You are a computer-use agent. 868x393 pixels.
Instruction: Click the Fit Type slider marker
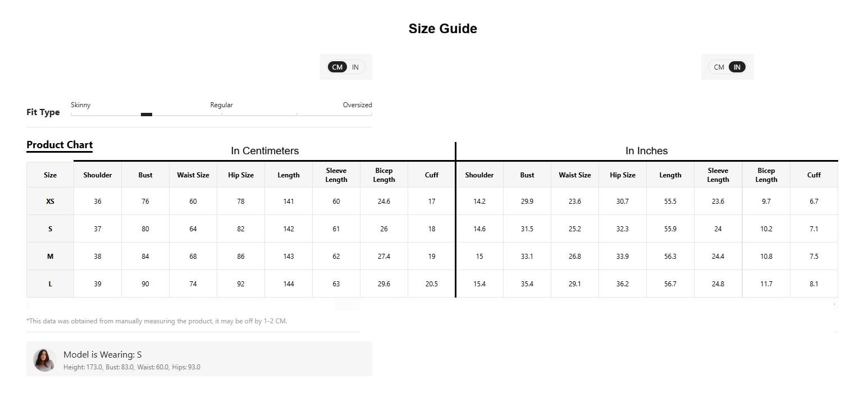point(147,115)
